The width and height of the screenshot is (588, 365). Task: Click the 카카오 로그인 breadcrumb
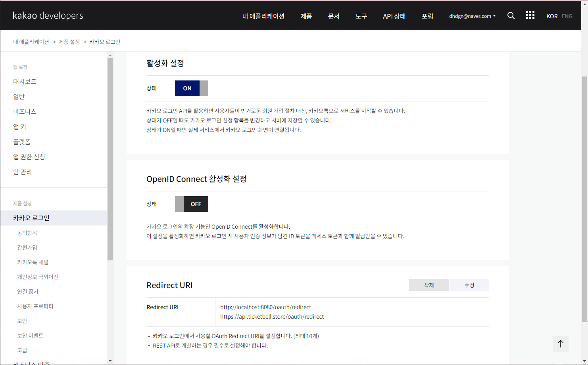point(105,42)
